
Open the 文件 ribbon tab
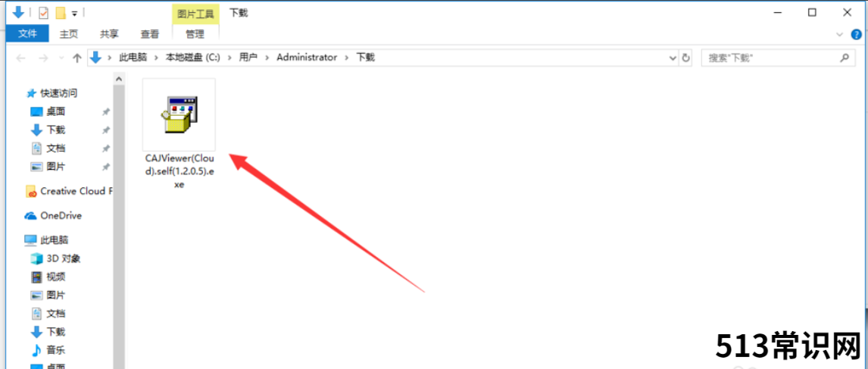point(28,34)
